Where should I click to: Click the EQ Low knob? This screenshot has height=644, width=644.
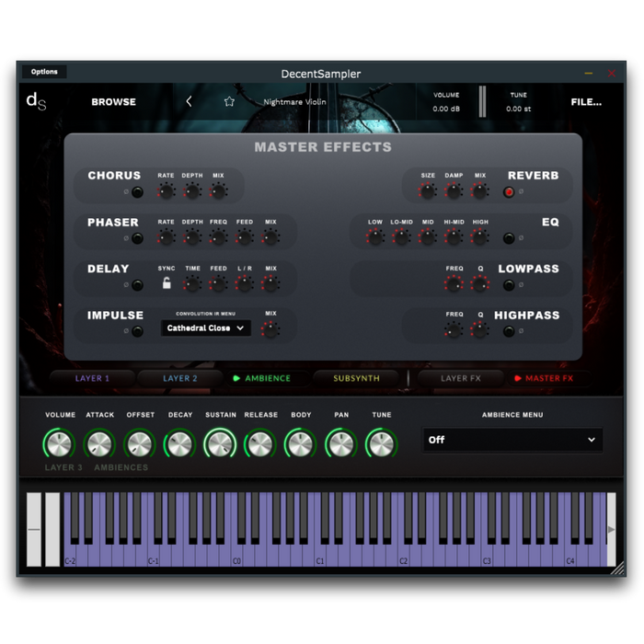coord(375,237)
